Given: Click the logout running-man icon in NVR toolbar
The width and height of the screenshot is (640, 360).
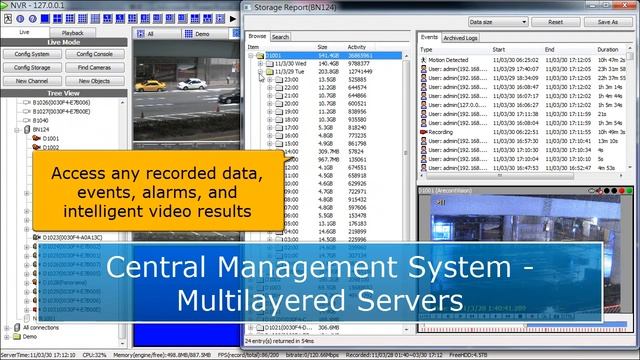Looking at the screenshot, I should tap(8, 18).
